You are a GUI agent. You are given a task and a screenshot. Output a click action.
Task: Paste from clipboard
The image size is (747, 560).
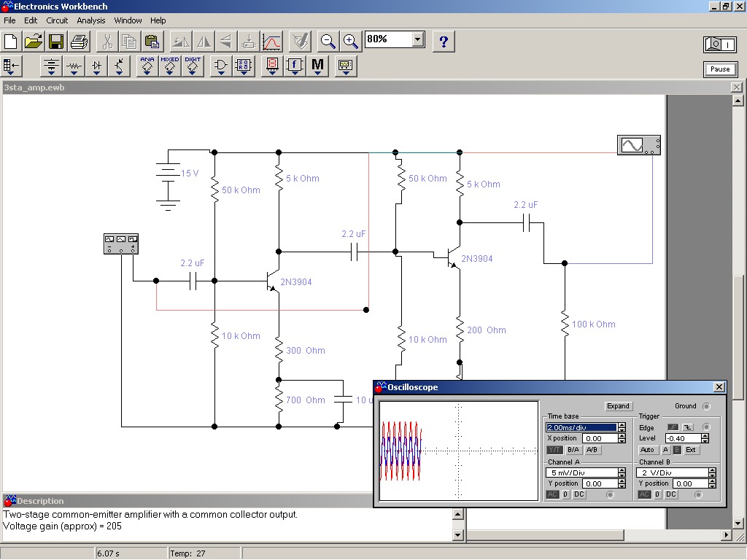[x=152, y=42]
